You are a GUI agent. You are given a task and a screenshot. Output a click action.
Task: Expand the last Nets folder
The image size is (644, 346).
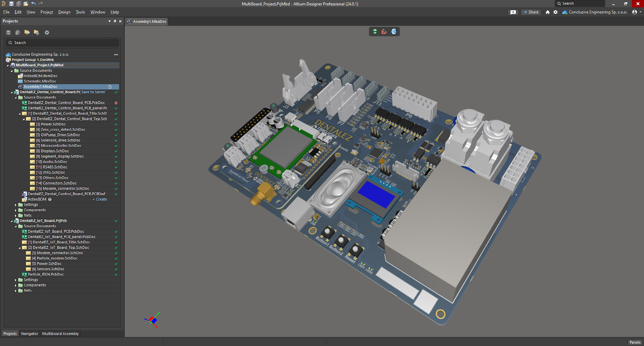click(16, 290)
